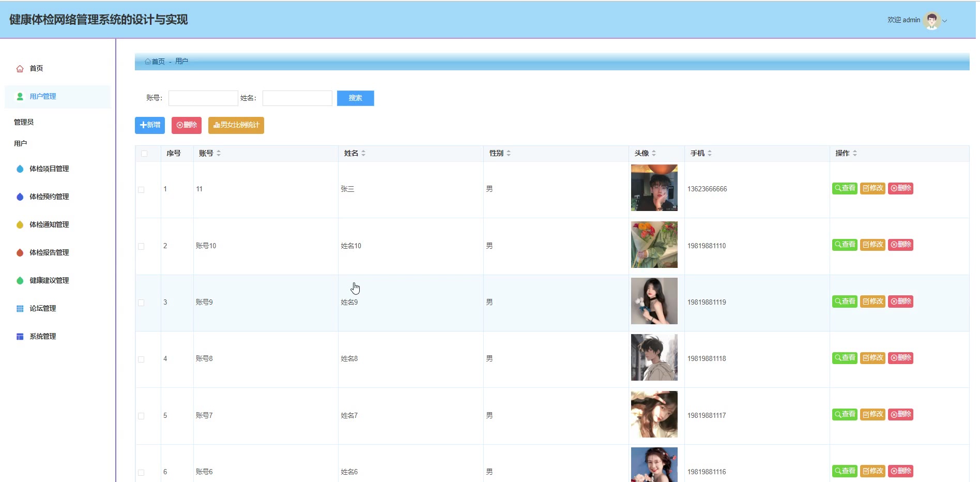This screenshot has width=980, height=482.
Task: Check the checkbox for row 1 (张三)
Action: 141,190
